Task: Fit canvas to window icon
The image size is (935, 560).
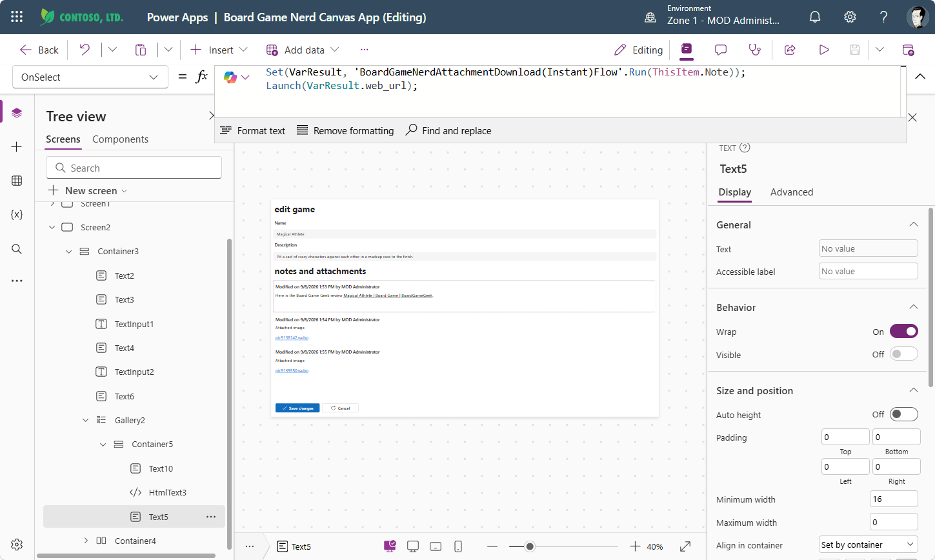Action: coord(685,546)
